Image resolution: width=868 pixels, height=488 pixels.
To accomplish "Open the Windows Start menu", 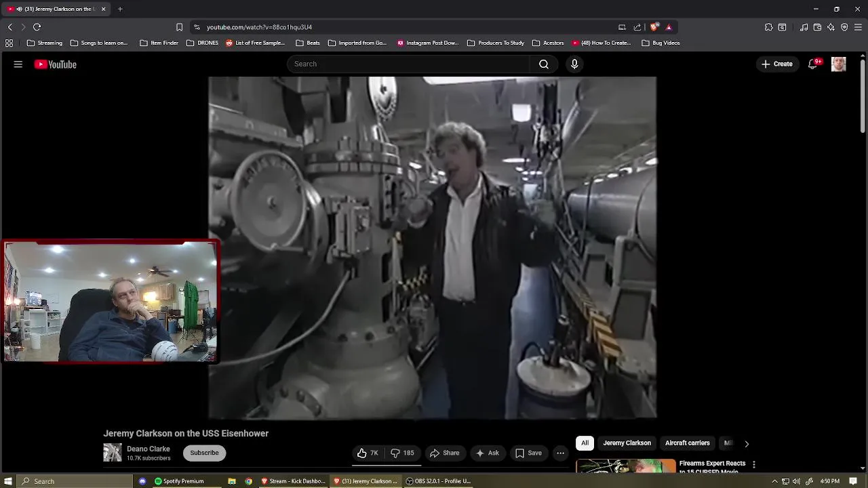I will tap(8, 481).
